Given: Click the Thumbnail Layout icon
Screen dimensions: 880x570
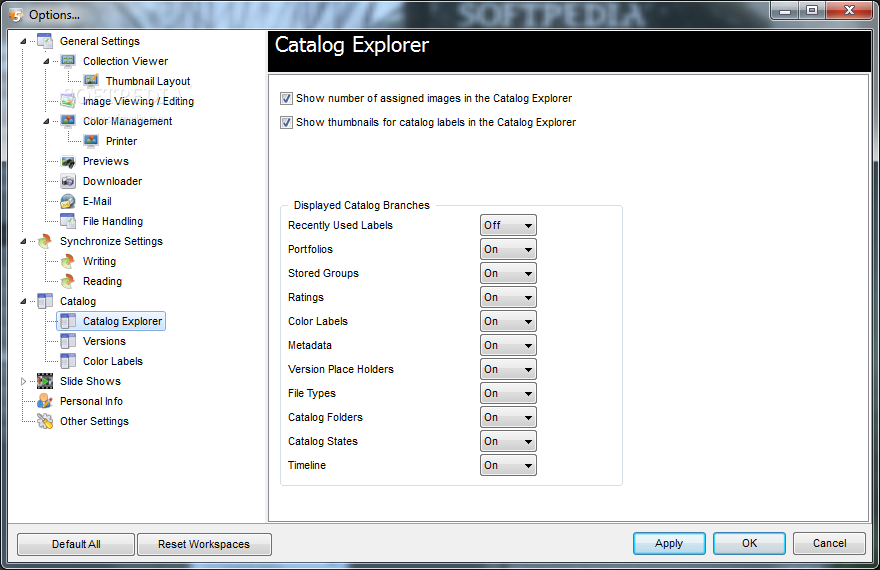Looking at the screenshot, I should (x=91, y=81).
